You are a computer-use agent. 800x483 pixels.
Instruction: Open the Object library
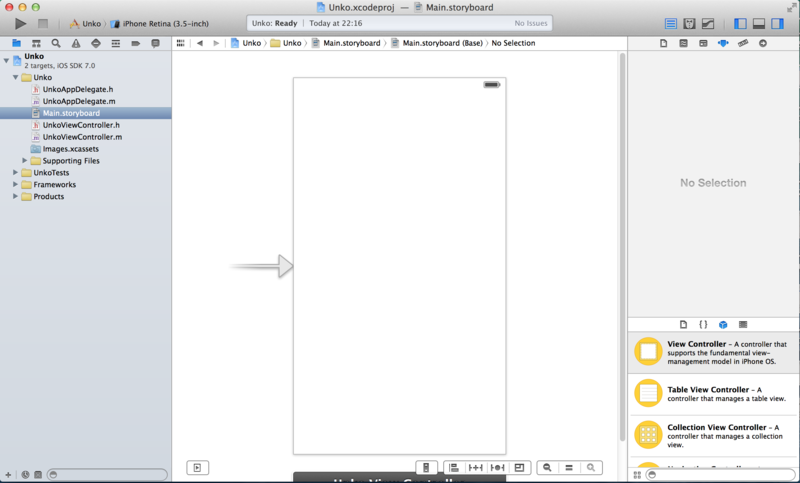tap(723, 324)
